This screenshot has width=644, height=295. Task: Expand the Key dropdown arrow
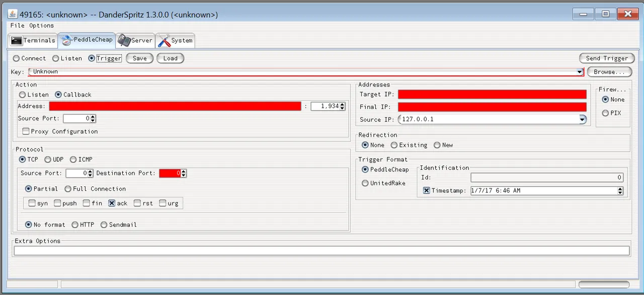pos(580,72)
